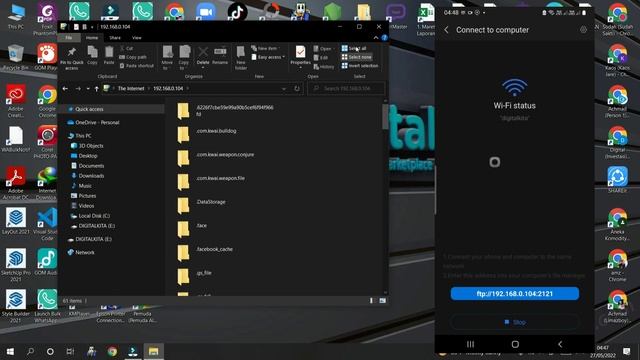This screenshot has height=360, width=640.
Task: Tap the Stop button on phone
Action: (x=515, y=322)
